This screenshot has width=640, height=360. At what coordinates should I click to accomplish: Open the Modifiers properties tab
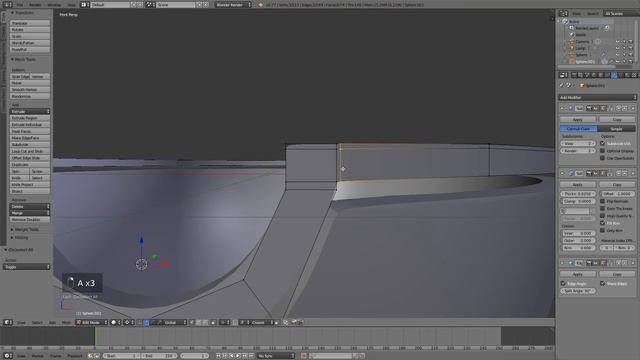614,75
